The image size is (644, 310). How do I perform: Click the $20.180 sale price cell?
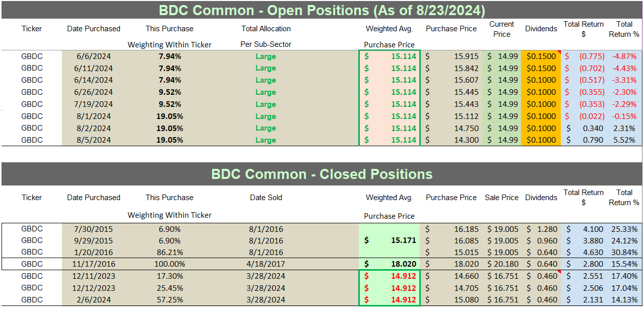pos(502,264)
